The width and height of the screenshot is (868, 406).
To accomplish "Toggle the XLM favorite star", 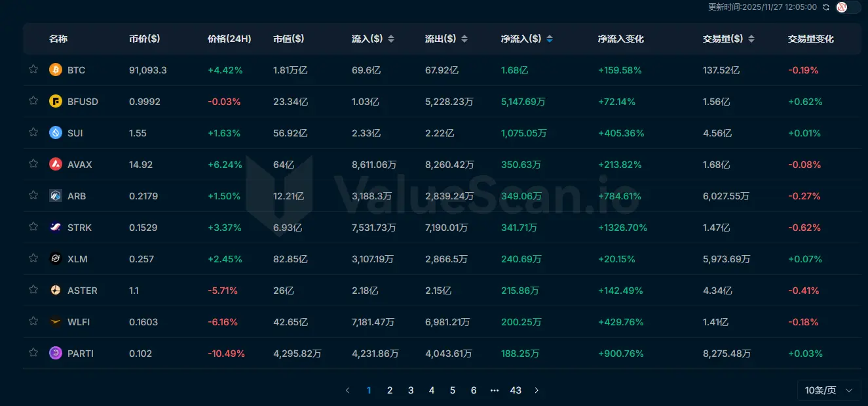I will (33, 258).
